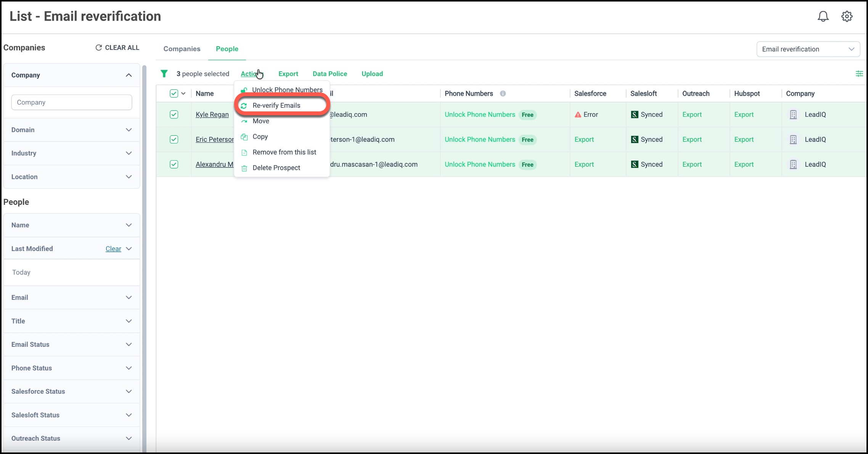Screen dimensions: 868x454
Task: Select Re-verify Emails from menu
Action: click(276, 106)
